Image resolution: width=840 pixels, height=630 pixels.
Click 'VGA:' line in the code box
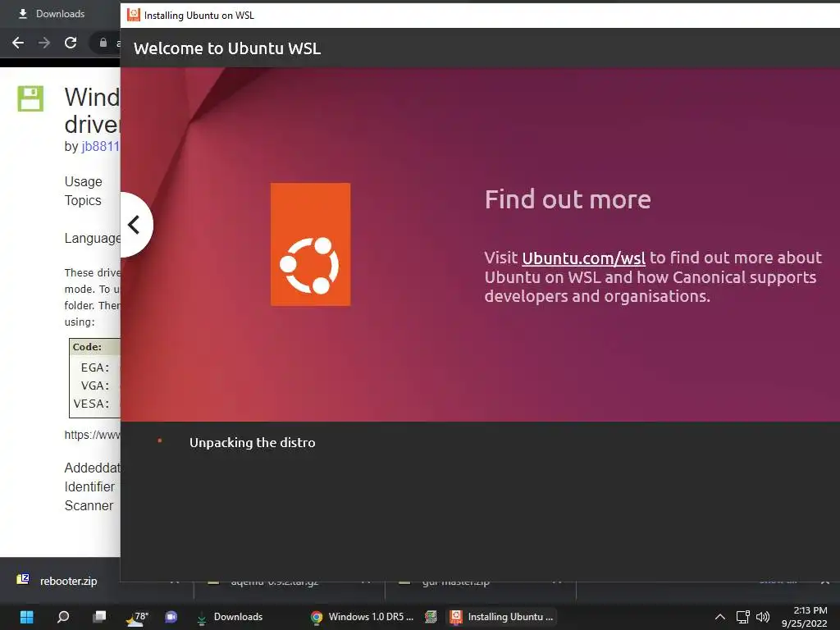click(x=95, y=386)
